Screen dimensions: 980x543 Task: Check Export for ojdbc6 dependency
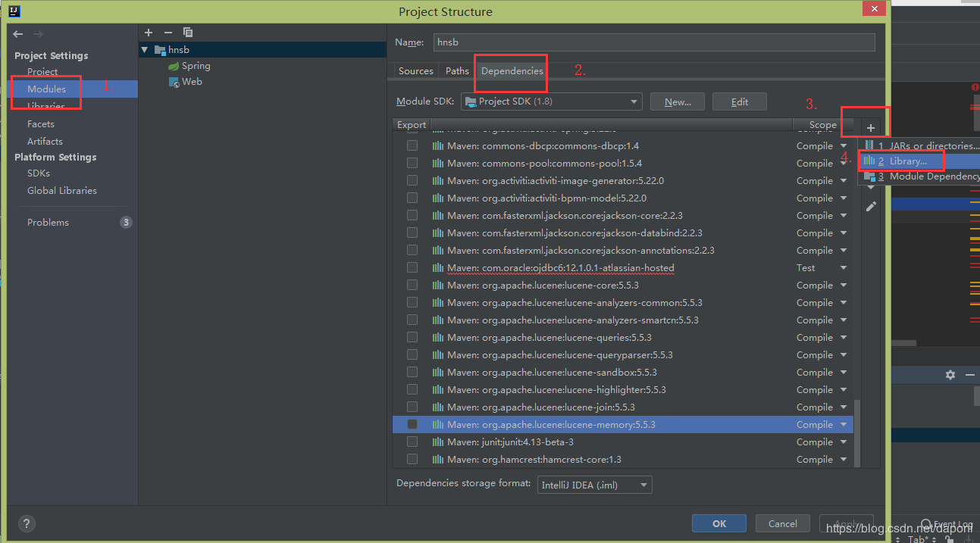point(412,267)
